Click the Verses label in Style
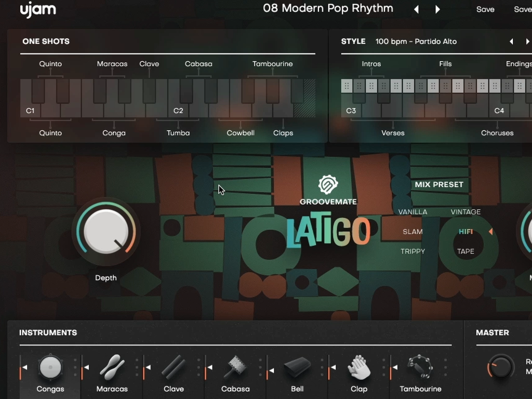This screenshot has height=399, width=532. [x=393, y=133]
